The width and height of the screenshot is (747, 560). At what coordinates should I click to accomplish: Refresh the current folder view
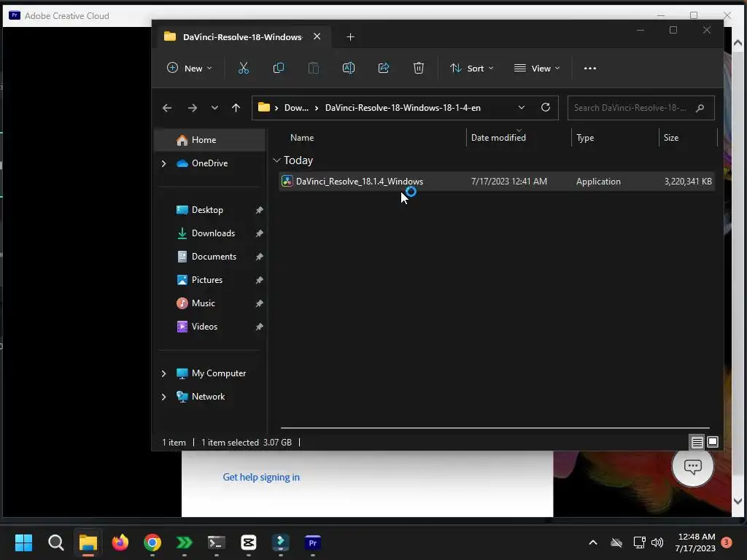(546, 107)
